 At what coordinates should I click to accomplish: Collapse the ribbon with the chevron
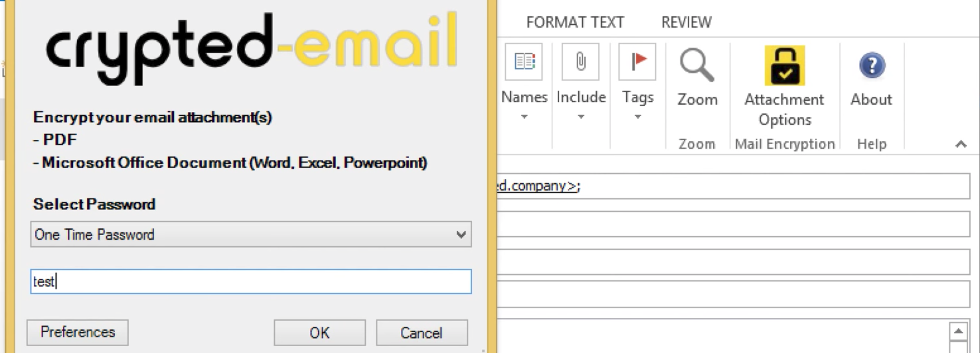(x=961, y=144)
